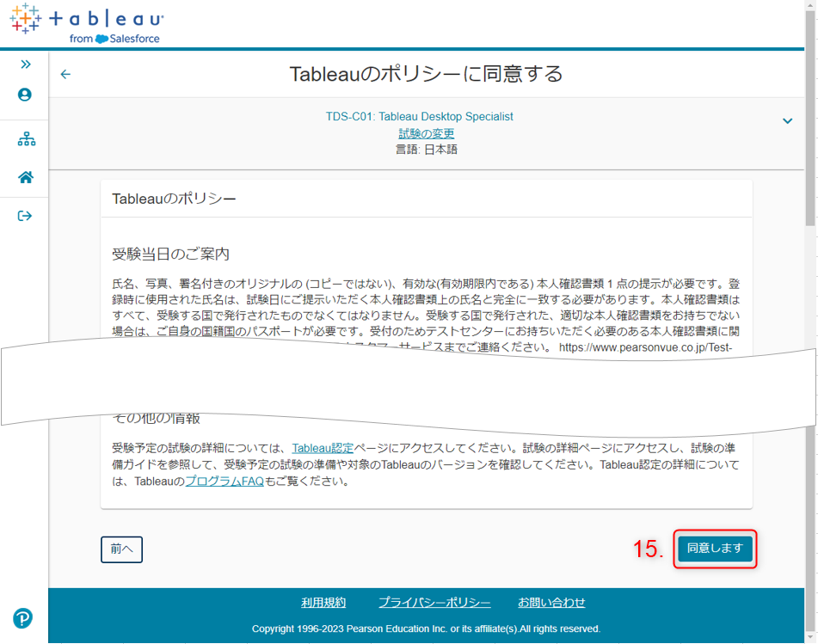Go to home via house icon

click(x=26, y=177)
